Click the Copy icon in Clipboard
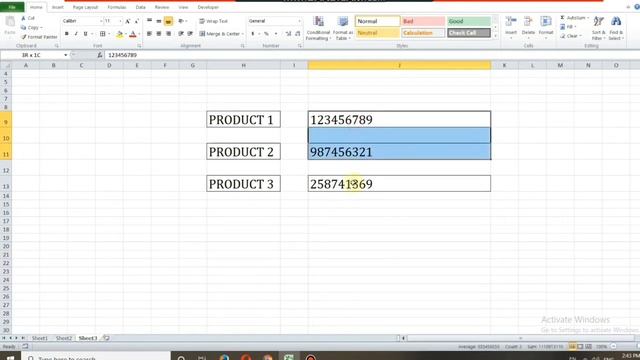Image resolution: width=640 pixels, height=360 pixels. point(24,27)
